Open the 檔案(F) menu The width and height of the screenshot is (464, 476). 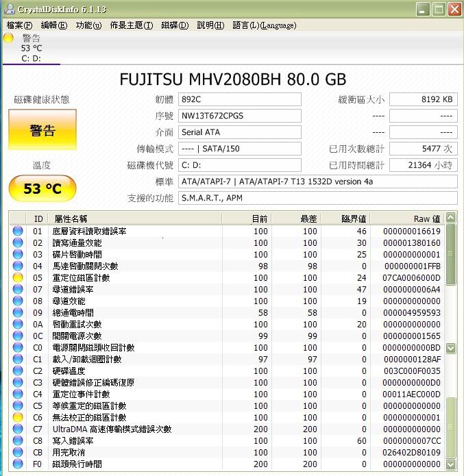coord(19,25)
